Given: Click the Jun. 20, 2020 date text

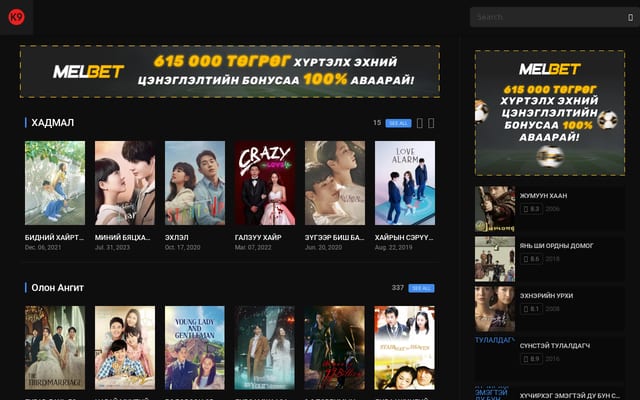Looking at the screenshot, I should 323,247.
